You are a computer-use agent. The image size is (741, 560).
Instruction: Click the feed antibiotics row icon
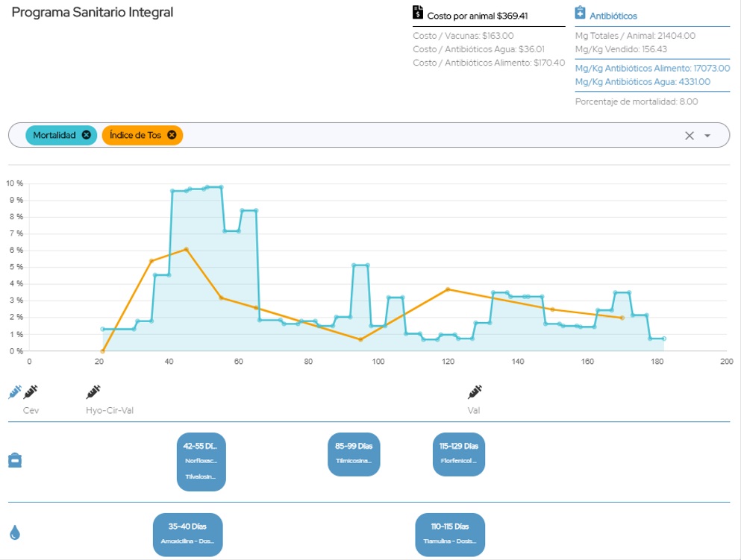coord(14,461)
